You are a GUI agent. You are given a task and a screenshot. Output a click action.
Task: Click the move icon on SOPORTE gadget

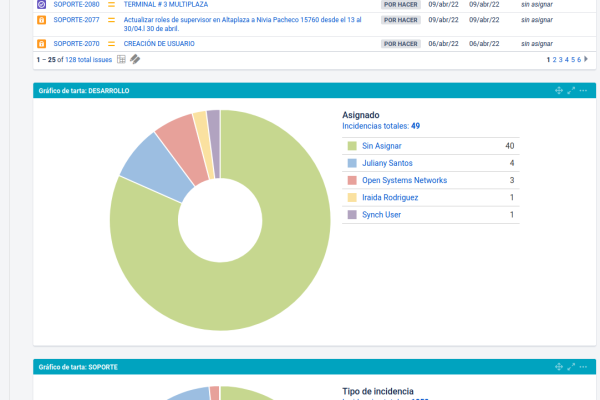pos(559,368)
